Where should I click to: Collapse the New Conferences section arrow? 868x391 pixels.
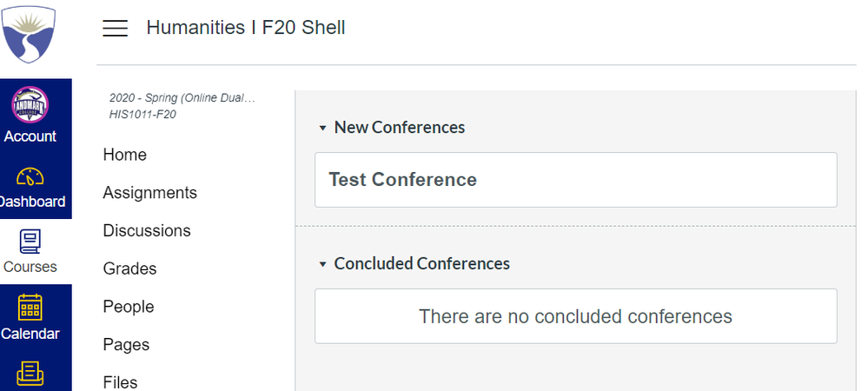tap(323, 128)
